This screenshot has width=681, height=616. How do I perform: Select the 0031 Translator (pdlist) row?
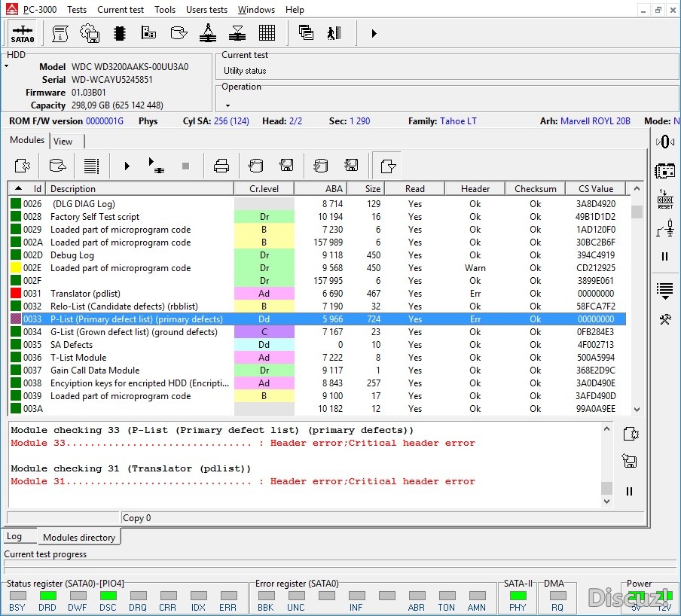pos(317,294)
